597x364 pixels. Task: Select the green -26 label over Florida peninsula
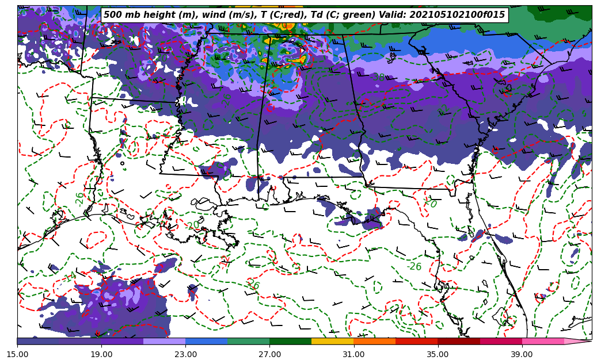pyautogui.click(x=414, y=267)
